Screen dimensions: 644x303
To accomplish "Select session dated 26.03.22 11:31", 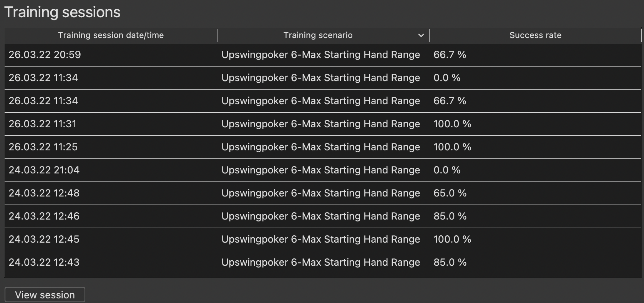I will pyautogui.click(x=43, y=124).
